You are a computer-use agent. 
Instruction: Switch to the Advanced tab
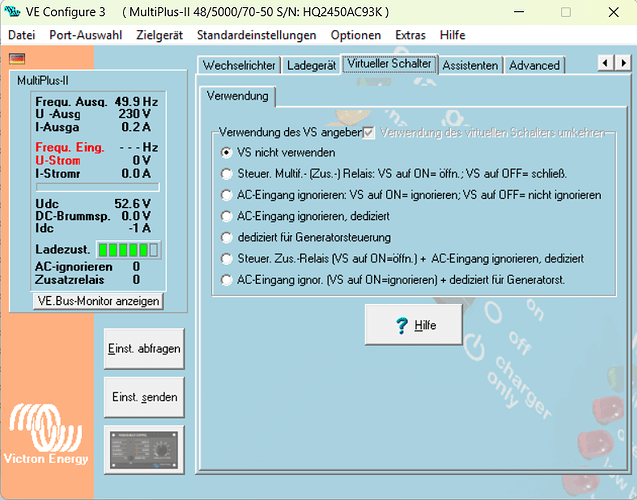[x=535, y=65]
